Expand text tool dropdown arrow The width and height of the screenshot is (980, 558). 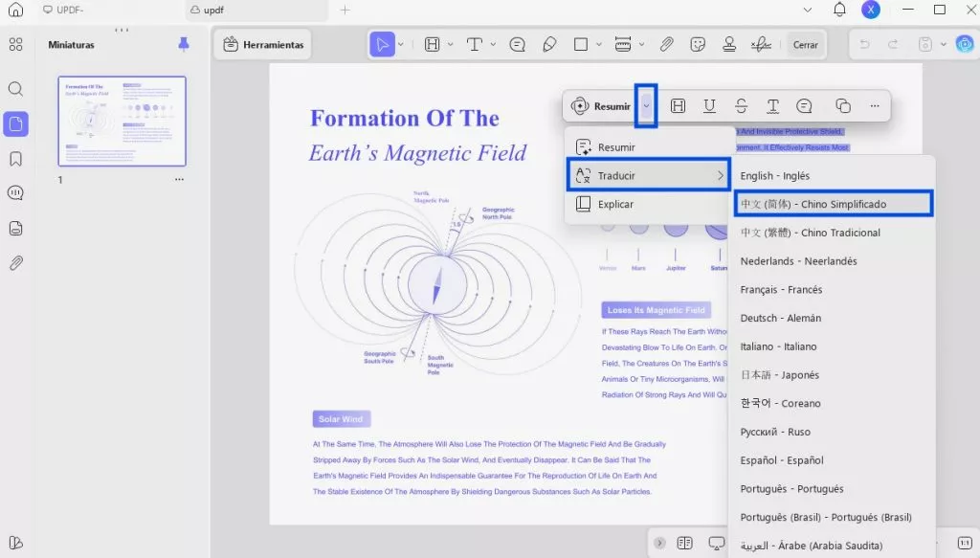coord(493,44)
